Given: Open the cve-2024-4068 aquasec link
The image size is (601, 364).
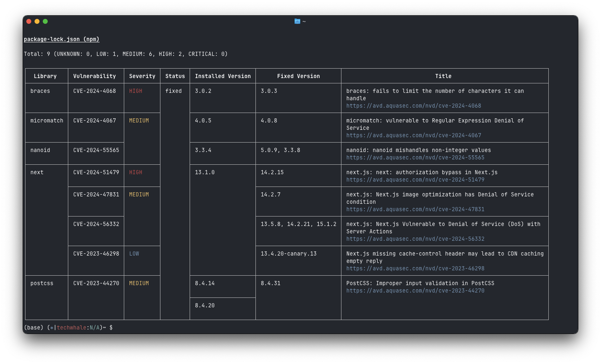Looking at the screenshot, I should (413, 106).
